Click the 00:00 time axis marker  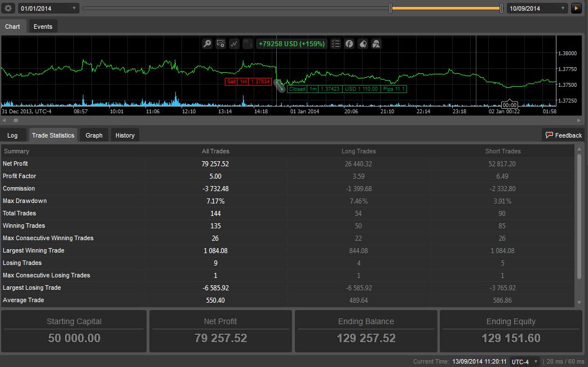point(510,105)
